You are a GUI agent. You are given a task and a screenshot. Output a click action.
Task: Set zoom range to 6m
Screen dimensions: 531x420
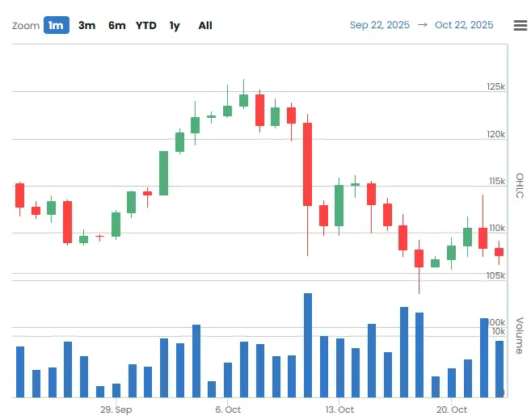pyautogui.click(x=117, y=25)
